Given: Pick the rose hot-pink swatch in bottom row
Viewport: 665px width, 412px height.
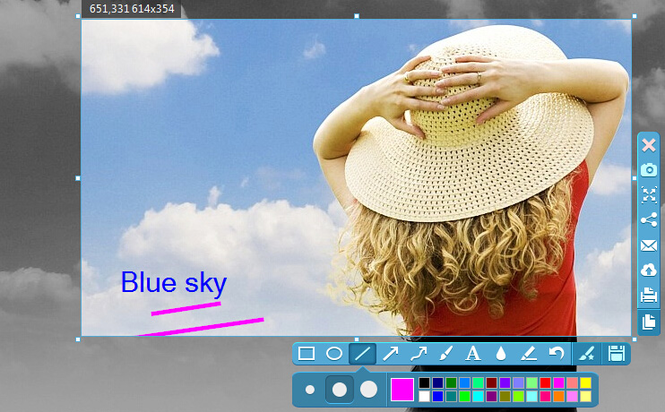Looking at the screenshot, I should (x=545, y=396).
